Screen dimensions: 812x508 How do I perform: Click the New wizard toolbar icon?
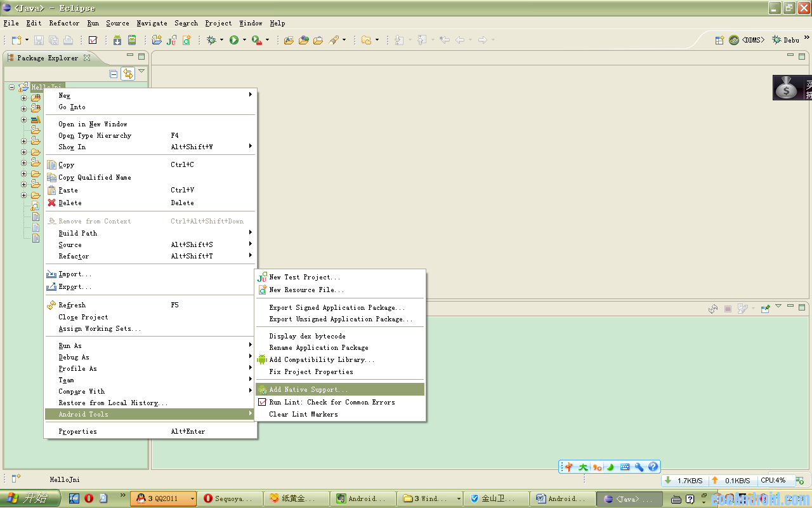16,40
